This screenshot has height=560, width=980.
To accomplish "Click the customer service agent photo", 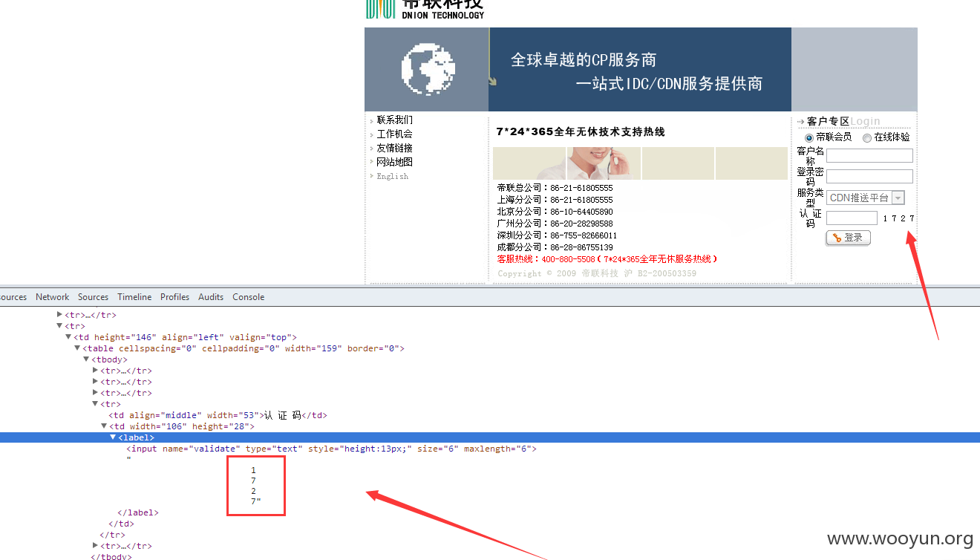I will (604, 163).
